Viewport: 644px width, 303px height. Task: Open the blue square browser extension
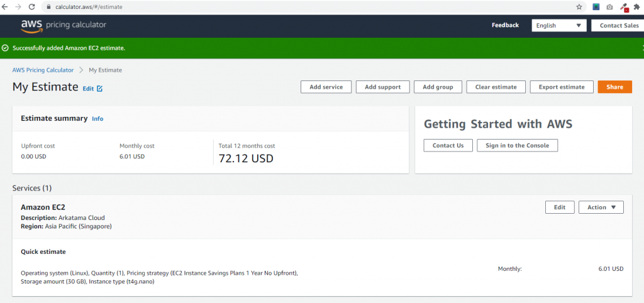596,7
